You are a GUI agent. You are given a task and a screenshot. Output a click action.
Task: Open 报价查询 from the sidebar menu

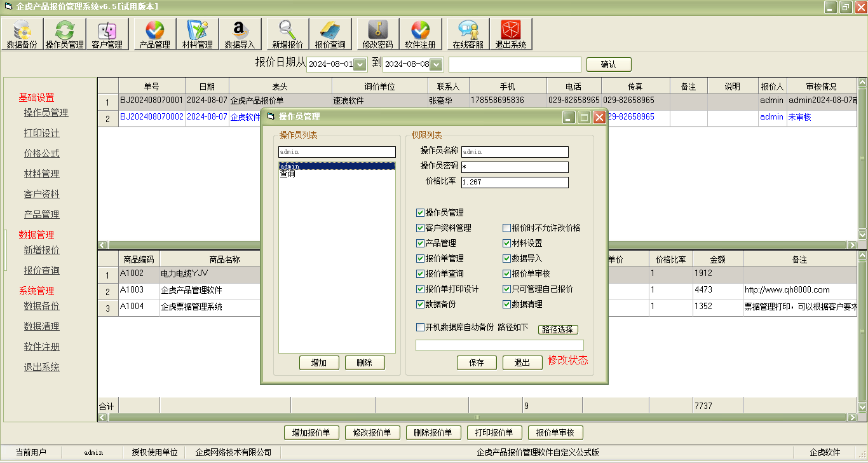click(x=41, y=270)
